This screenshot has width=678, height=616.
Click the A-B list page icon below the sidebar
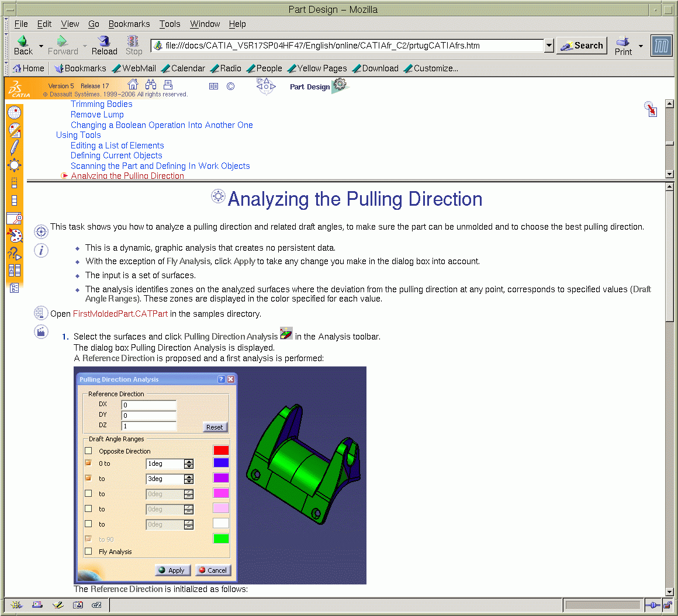click(x=14, y=288)
